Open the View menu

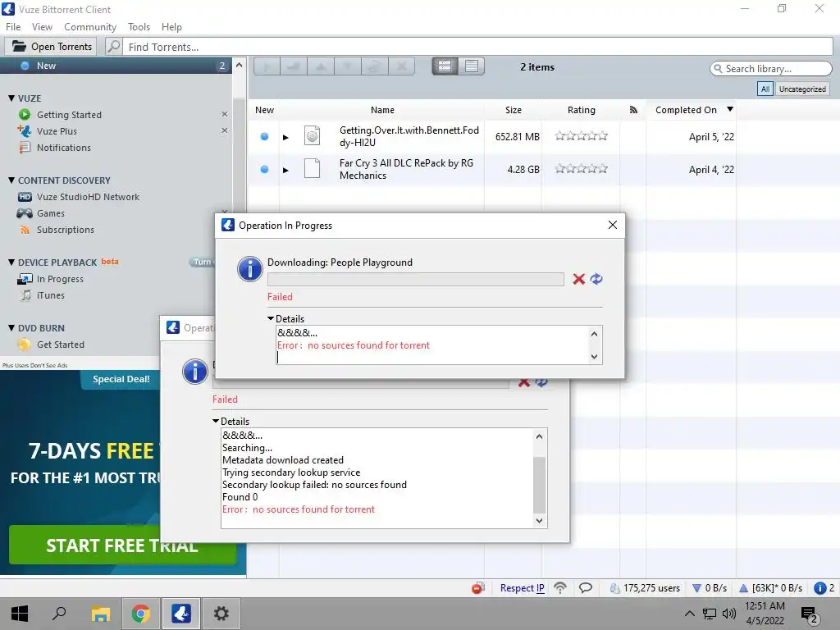[x=42, y=27]
